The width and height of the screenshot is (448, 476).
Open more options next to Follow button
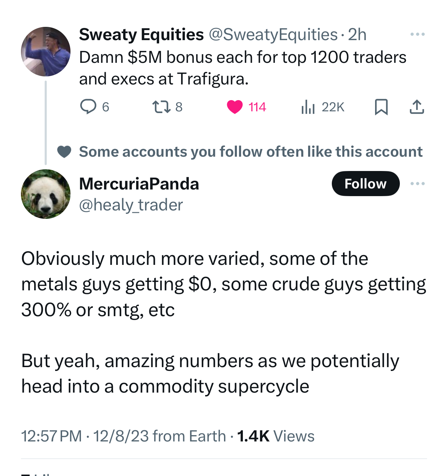[417, 184]
